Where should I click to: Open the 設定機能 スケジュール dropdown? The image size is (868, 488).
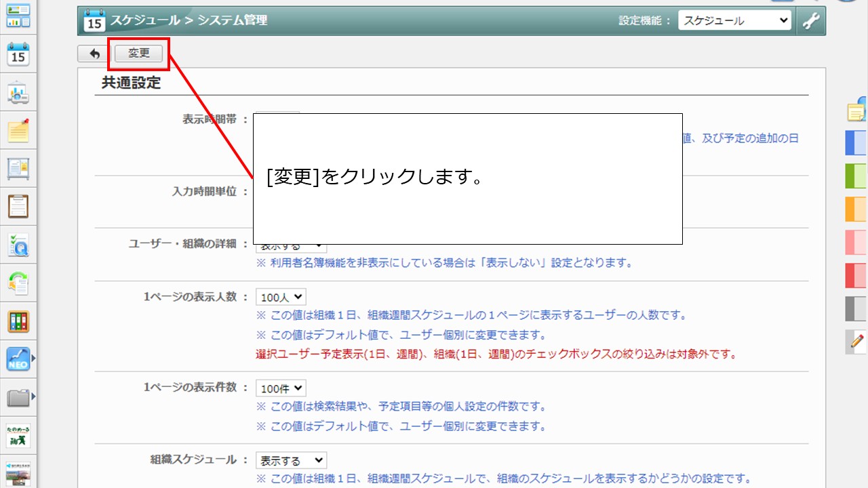pyautogui.click(x=734, y=21)
